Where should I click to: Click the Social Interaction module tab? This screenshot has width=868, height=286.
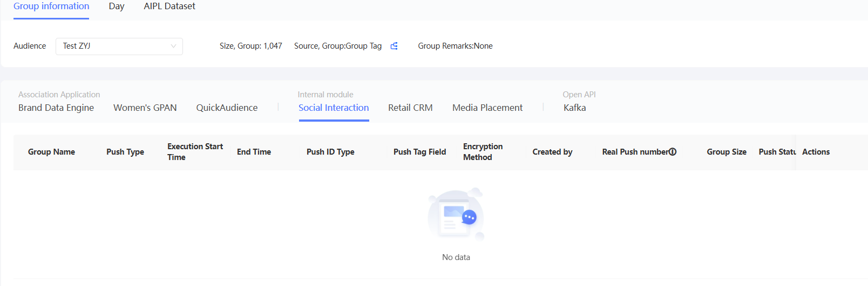(x=334, y=108)
